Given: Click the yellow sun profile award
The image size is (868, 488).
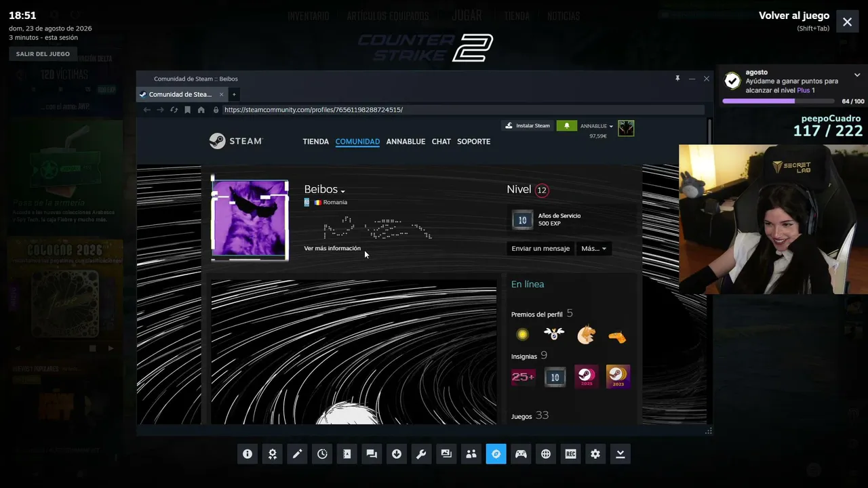Looking at the screenshot, I should coord(522,335).
